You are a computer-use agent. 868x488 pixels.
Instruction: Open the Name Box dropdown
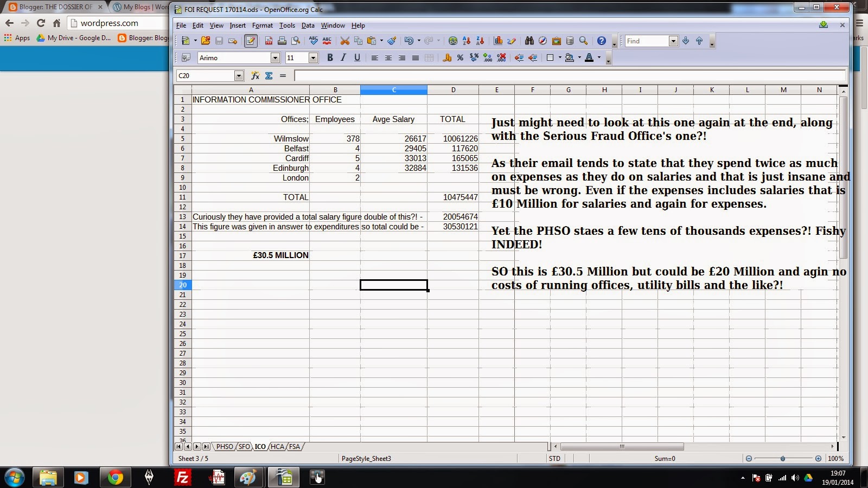point(239,76)
